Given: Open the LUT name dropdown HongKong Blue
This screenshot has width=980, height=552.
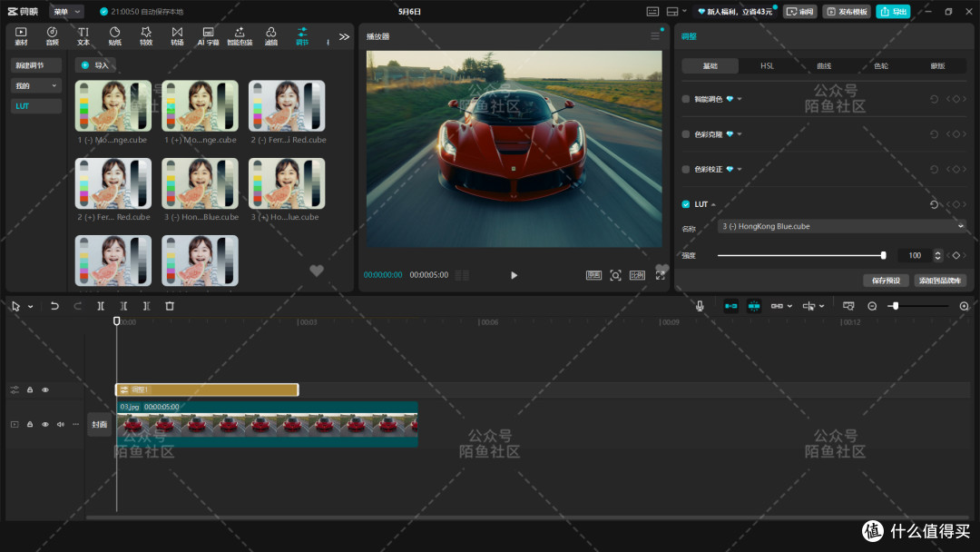Looking at the screenshot, I should 842,226.
